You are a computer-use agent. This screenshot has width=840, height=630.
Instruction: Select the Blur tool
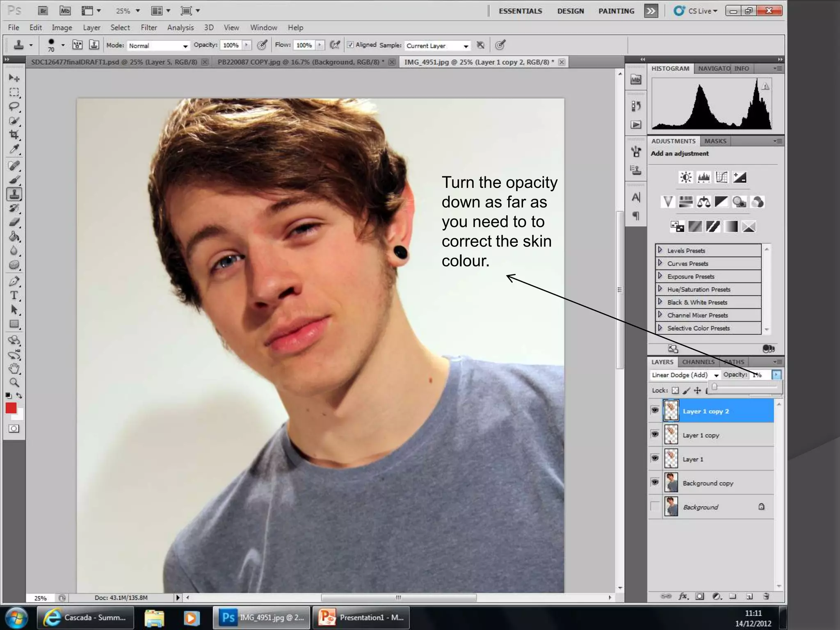click(14, 251)
